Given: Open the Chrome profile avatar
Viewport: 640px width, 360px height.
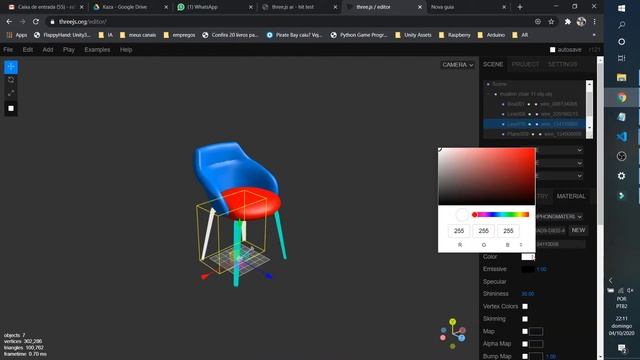Looking at the screenshot, I should (x=581, y=22).
